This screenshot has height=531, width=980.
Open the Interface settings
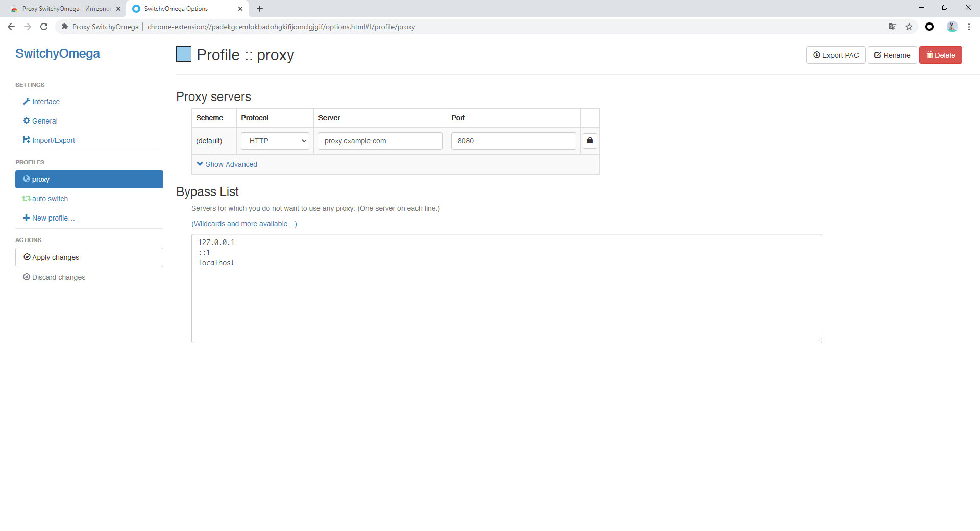(x=41, y=102)
